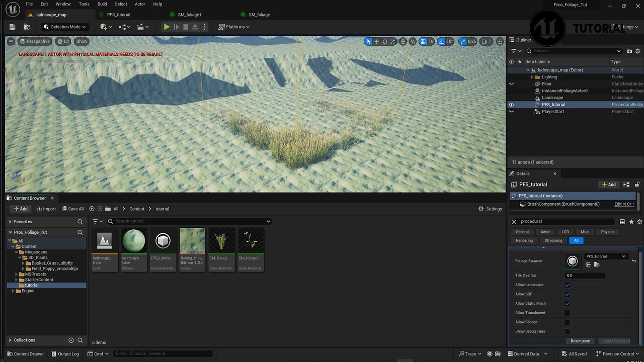Expand the Lighting folder in Outliner
The image size is (644, 362).
pos(532,77)
